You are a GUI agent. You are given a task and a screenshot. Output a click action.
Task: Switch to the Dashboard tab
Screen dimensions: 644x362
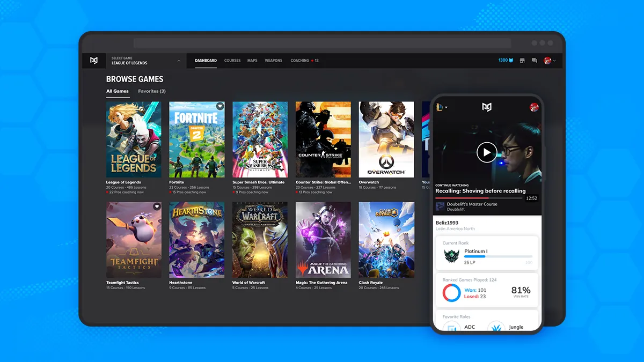(206, 61)
